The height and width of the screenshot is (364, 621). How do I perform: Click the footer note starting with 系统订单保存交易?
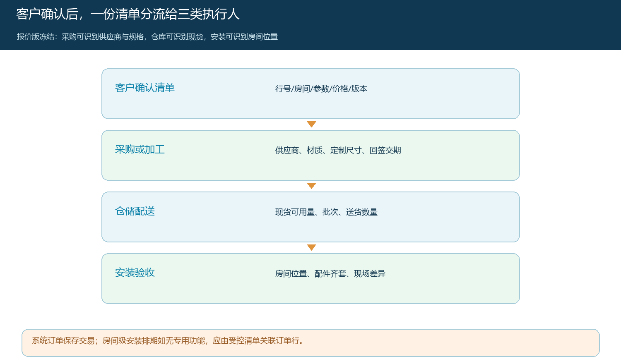[169, 340]
